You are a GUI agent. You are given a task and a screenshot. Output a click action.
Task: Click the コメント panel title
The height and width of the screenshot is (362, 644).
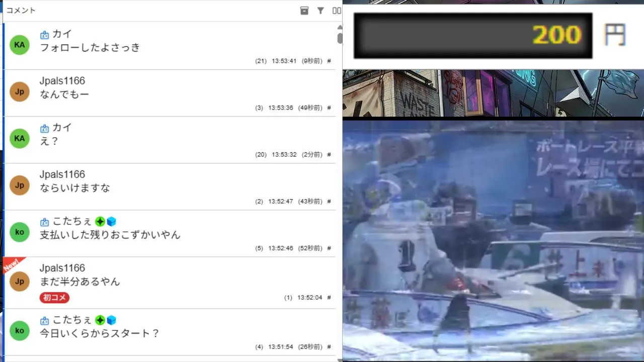[21, 11]
